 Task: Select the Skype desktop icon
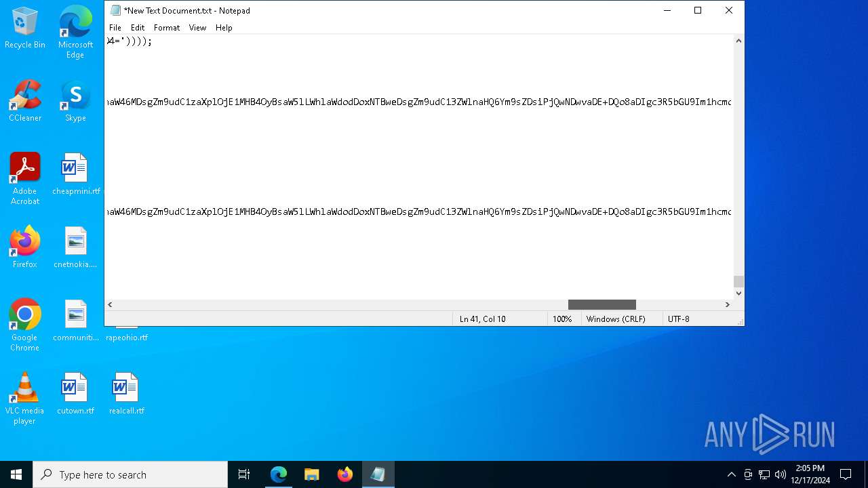[x=75, y=102]
